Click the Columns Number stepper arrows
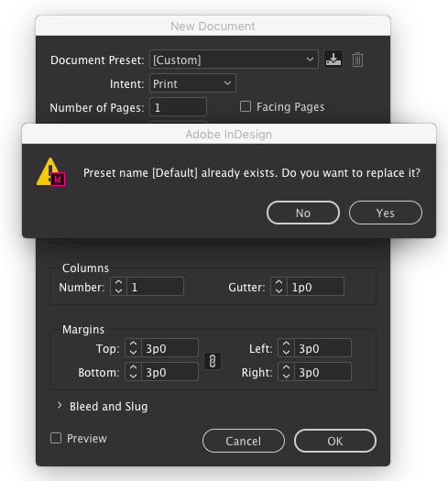 118,287
